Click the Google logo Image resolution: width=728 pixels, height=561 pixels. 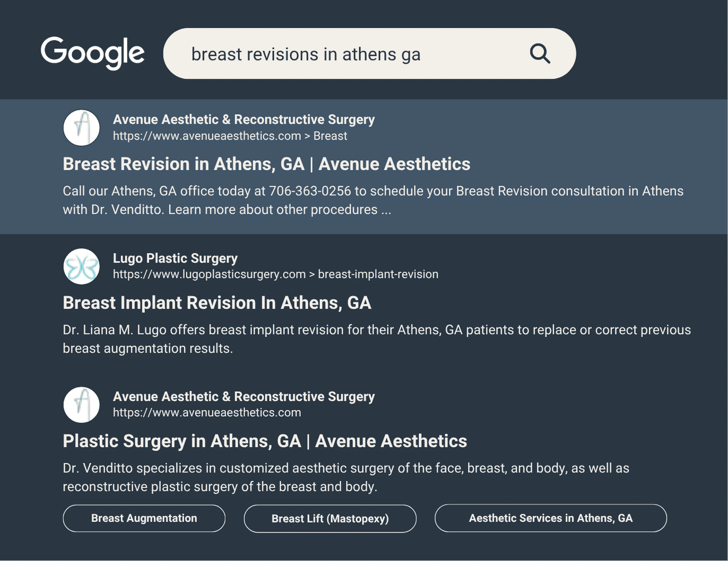(92, 52)
